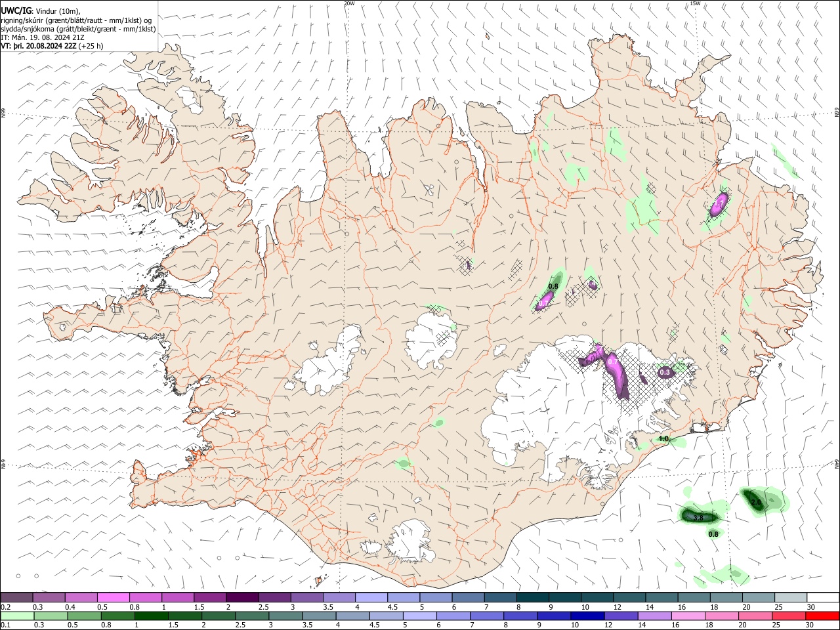Click the 1.0 precipitation label near the coast
Image resolution: width=840 pixels, height=630 pixels.
[x=663, y=438]
